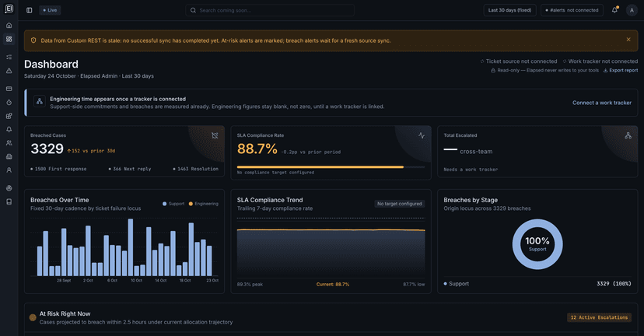Focus the 'Search coming soon...' field
Image resolution: width=644 pixels, height=336 pixels.
click(270, 10)
